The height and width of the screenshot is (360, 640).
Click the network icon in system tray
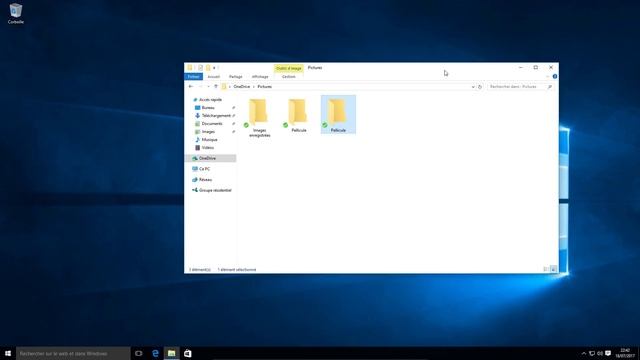click(592, 353)
